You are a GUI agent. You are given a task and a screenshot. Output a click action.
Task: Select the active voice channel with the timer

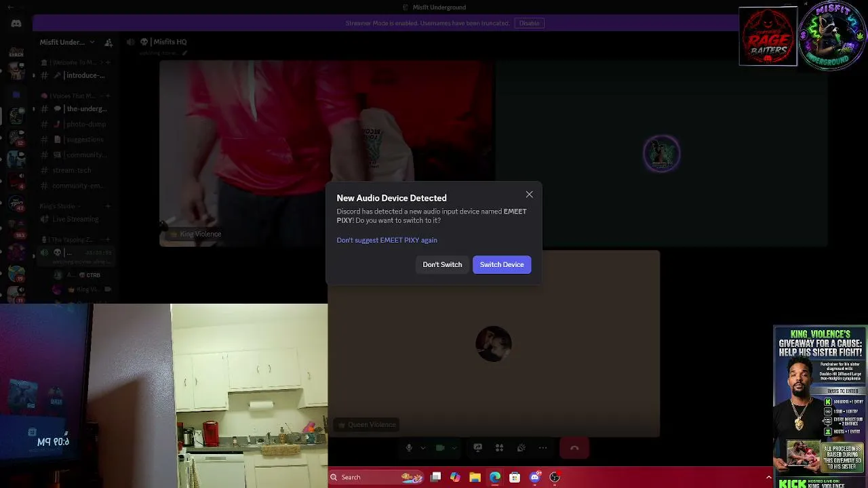(x=75, y=256)
